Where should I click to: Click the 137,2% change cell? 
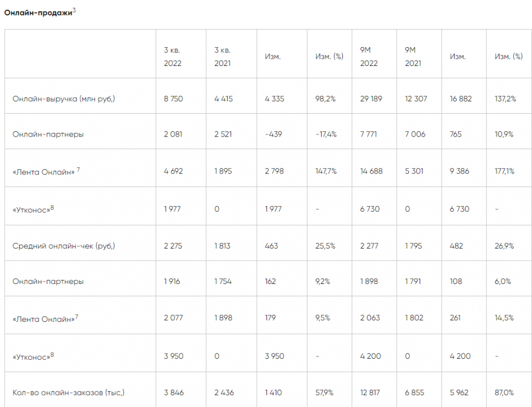coord(506,99)
